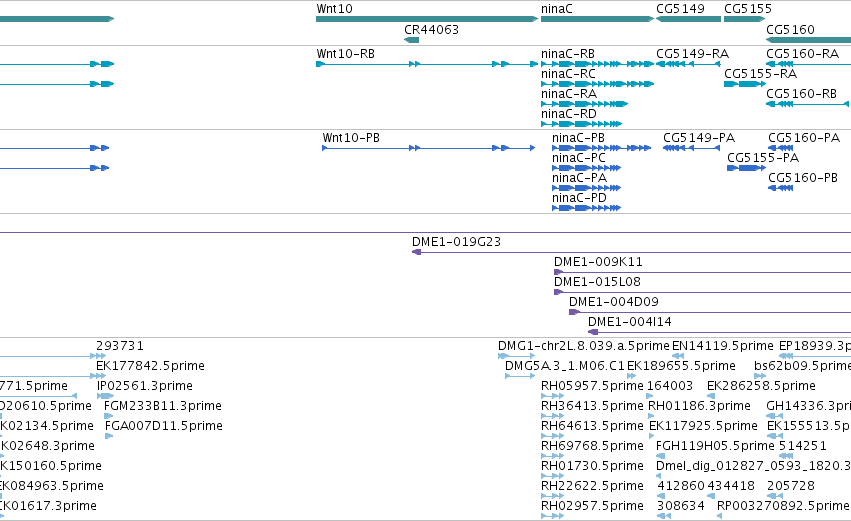Click the 293731 feature label
This screenshot has height=521, width=851.
(x=120, y=346)
